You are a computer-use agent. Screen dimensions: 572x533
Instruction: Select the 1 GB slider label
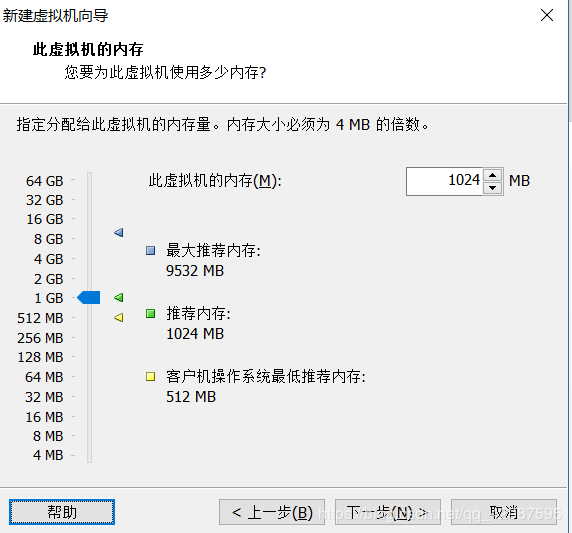(x=49, y=298)
